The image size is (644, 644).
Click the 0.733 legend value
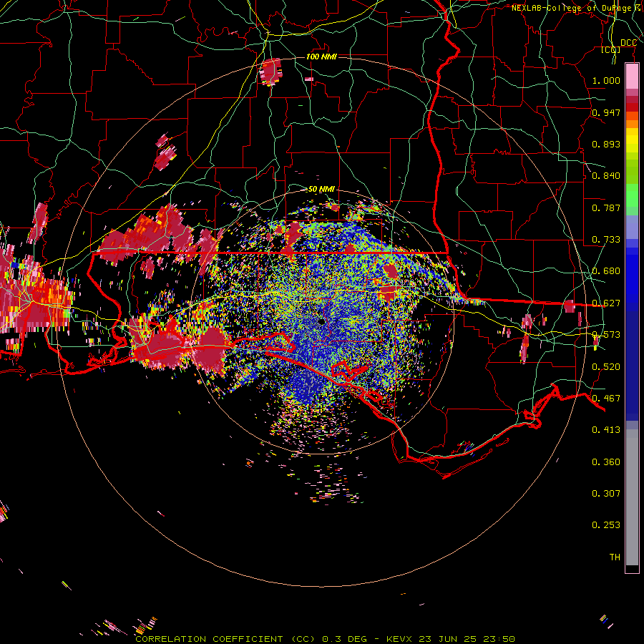606,240
